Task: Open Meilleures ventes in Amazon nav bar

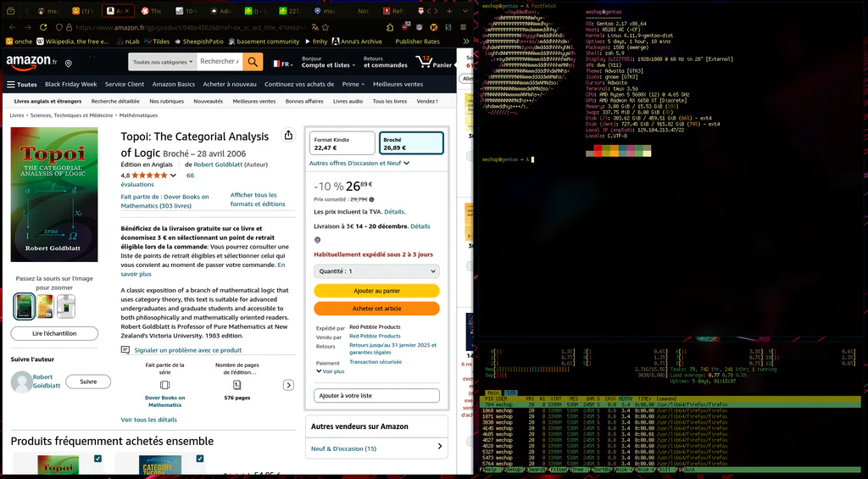Action: 398,84
